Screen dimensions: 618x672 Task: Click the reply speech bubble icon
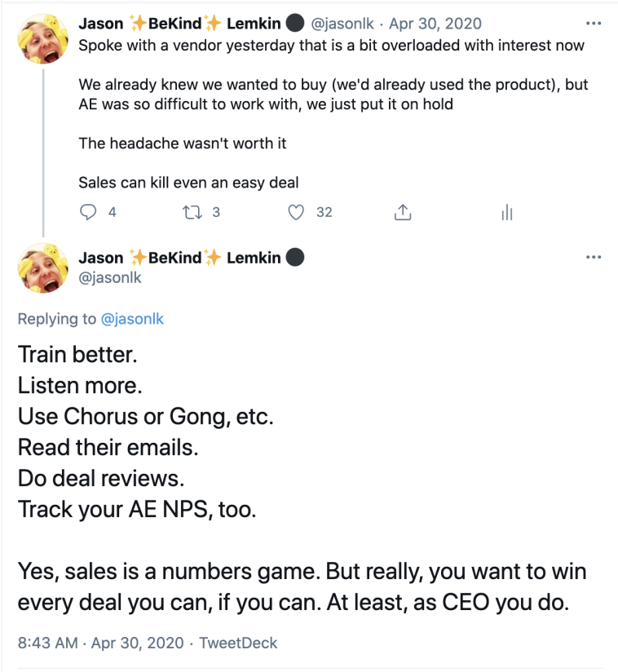coord(89,212)
